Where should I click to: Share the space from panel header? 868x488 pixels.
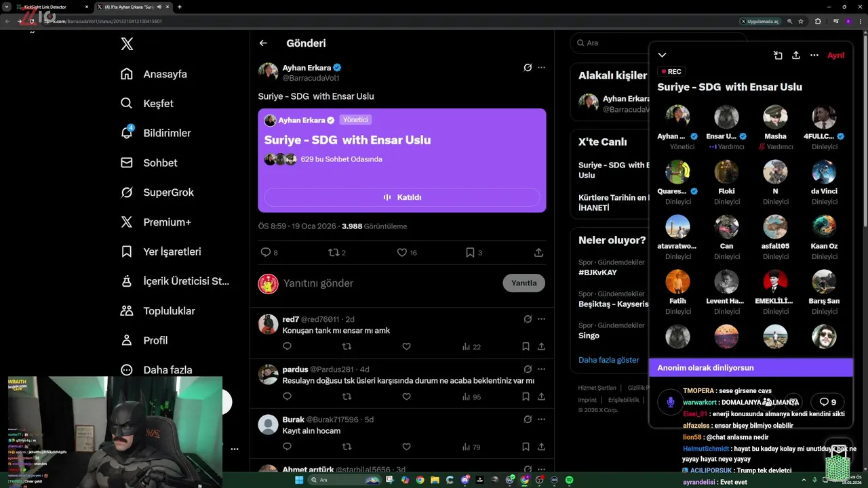pyautogui.click(x=796, y=56)
